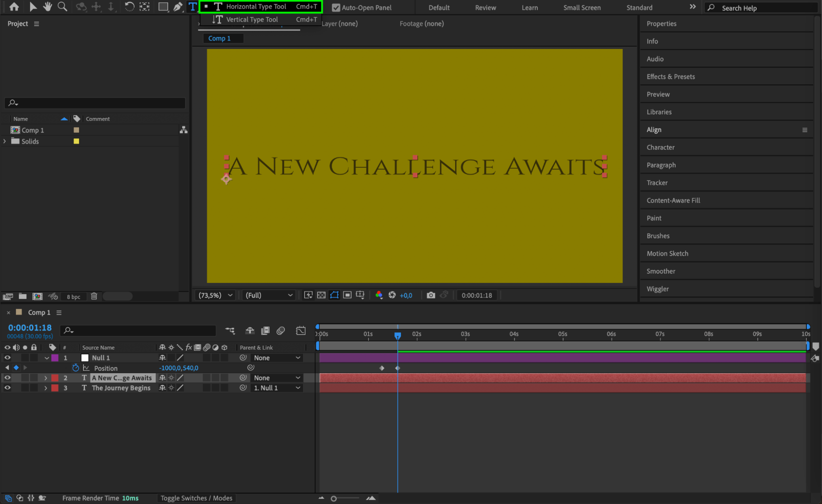The image size is (822, 504).
Task: Click the Home icon in toolbar
Action: pos(14,7)
